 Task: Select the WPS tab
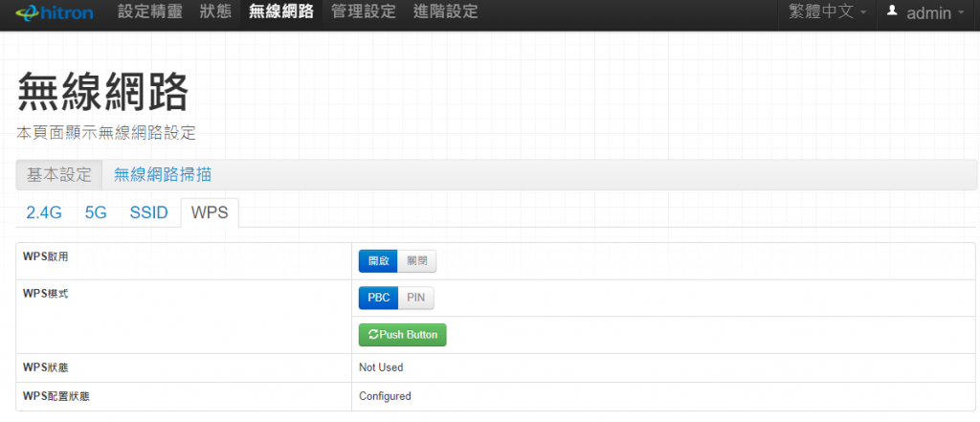point(210,212)
